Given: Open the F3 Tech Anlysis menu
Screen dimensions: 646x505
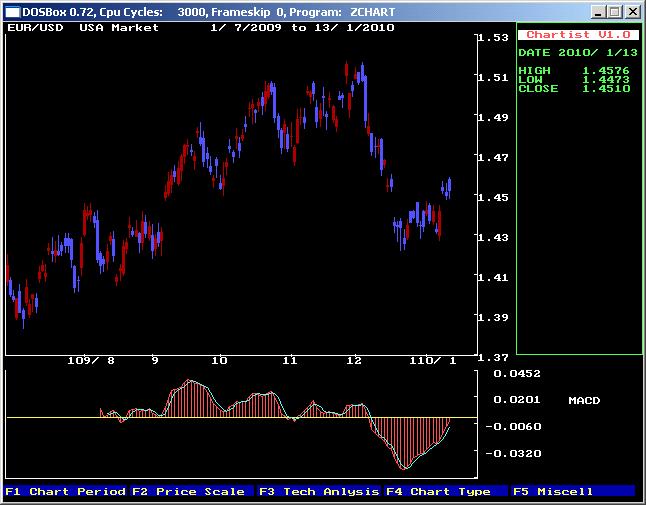Looking at the screenshot, I should tap(319, 491).
